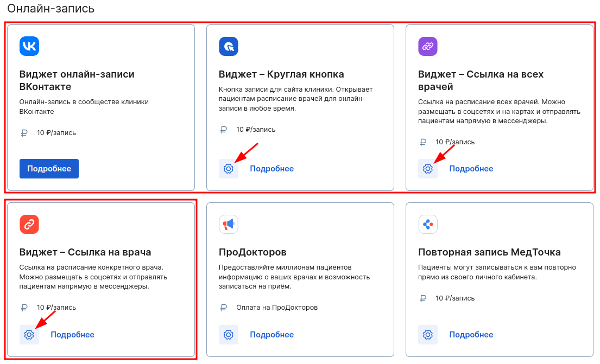
Task: Click the round button widget cursor icon
Action: point(229,46)
